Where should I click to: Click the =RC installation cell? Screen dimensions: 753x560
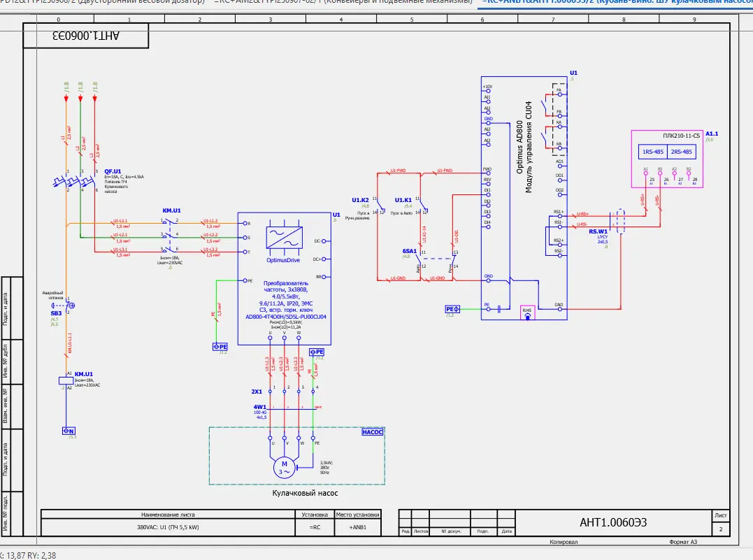pyautogui.click(x=315, y=527)
